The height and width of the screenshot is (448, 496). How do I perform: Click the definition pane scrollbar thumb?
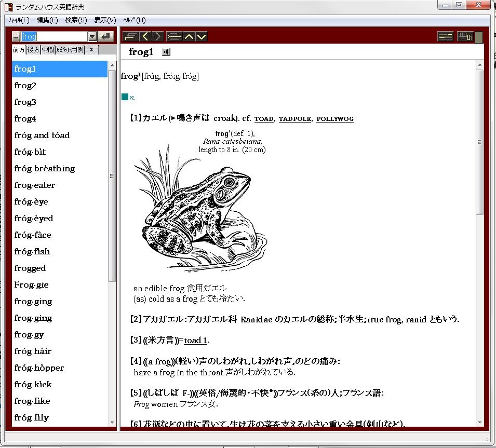(479, 142)
